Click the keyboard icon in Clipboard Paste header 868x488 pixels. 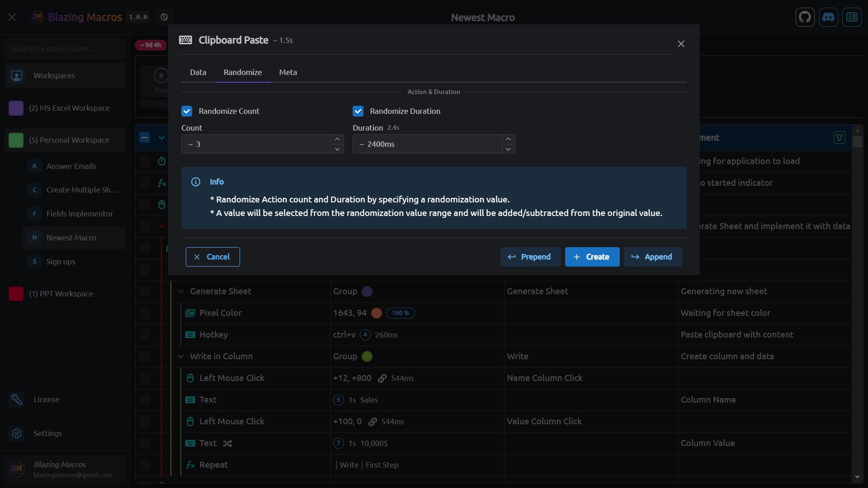185,40
